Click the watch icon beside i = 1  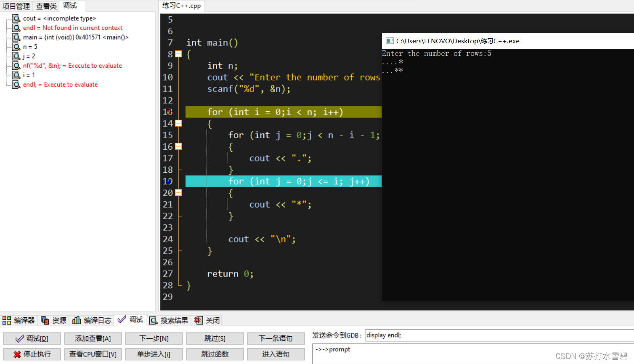tap(16, 75)
